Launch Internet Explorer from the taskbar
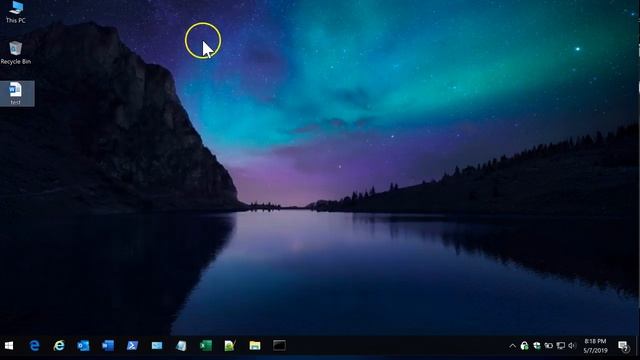The width and height of the screenshot is (640, 360). 59,346
